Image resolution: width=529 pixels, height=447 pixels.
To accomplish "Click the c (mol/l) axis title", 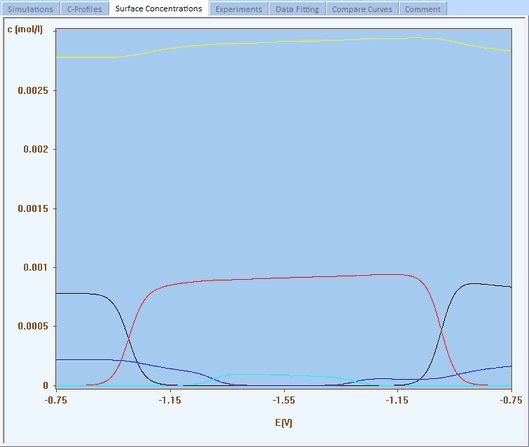I will (25, 29).
